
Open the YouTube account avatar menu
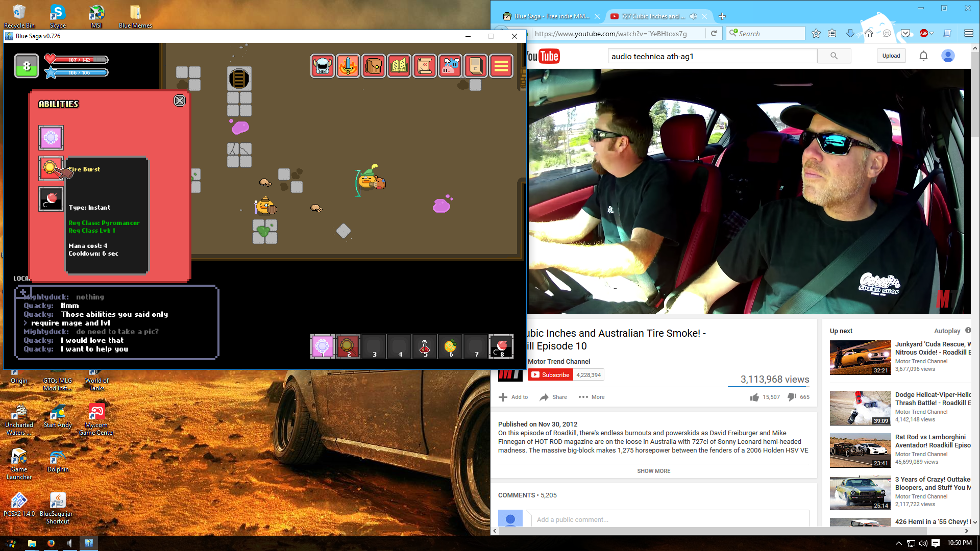(x=948, y=56)
